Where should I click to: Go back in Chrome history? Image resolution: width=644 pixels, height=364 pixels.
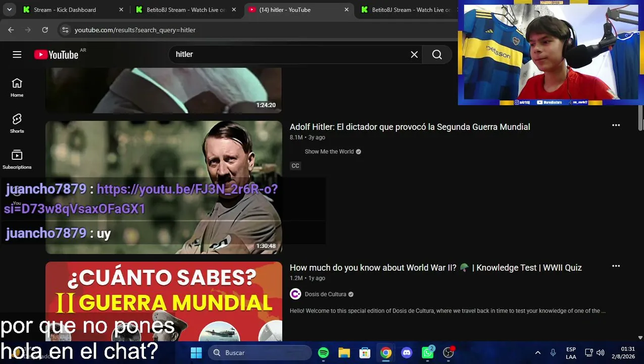[x=11, y=30]
